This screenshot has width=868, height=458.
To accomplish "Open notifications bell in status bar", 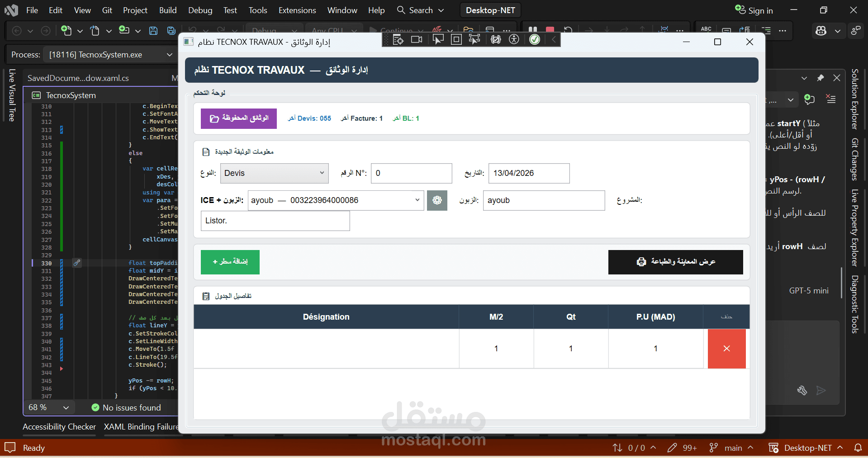I will pyautogui.click(x=858, y=448).
